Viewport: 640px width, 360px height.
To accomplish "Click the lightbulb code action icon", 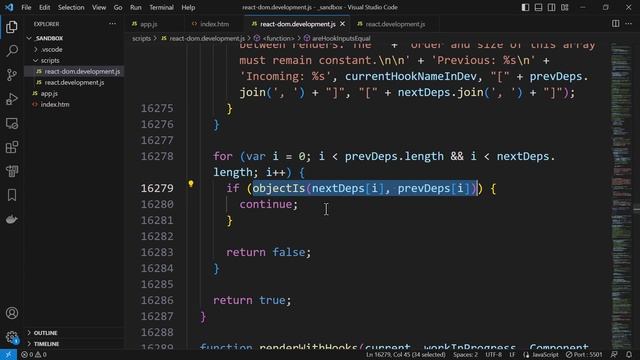I will click(191, 184).
